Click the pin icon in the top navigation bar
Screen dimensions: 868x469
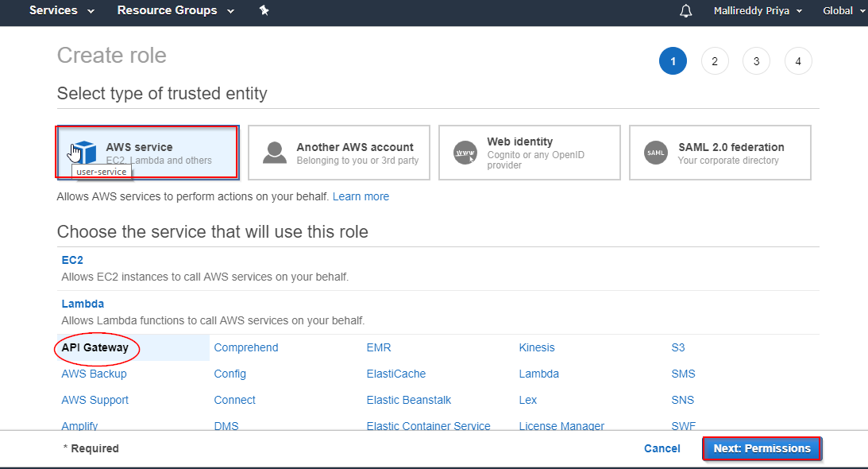(x=264, y=11)
